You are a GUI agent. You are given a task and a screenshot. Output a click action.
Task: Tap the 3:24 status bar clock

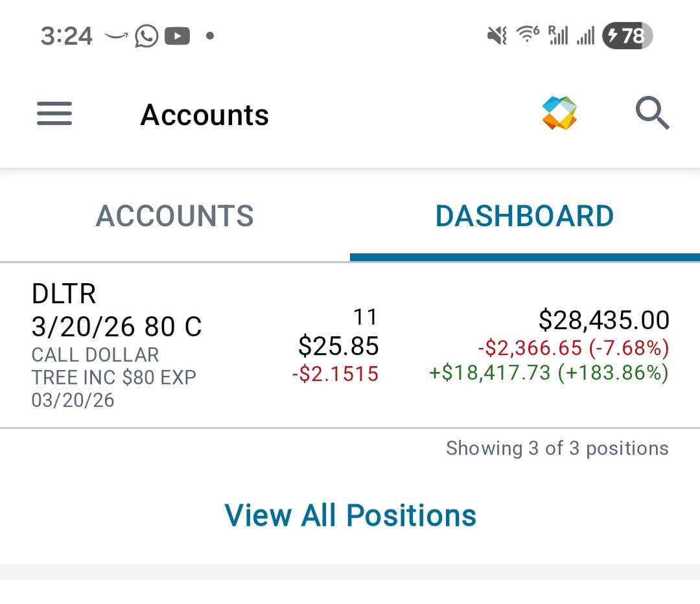tap(66, 36)
